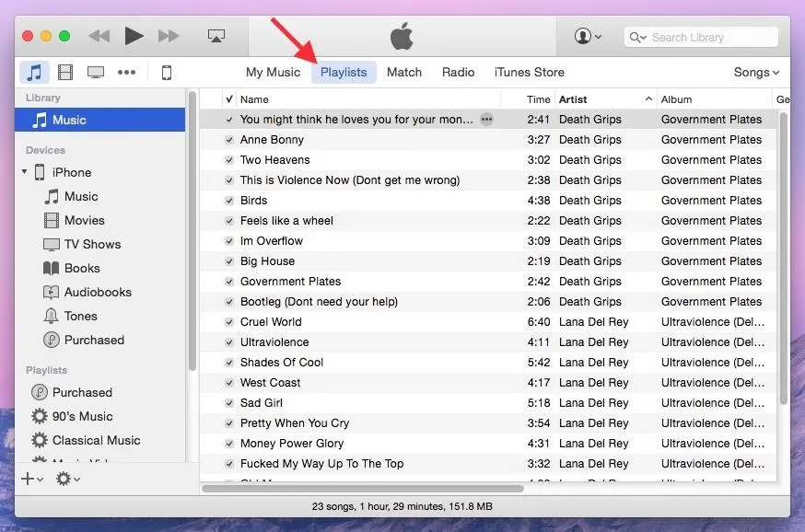Open the Classical Music smart playlist
The image size is (805, 532).
point(86,440)
